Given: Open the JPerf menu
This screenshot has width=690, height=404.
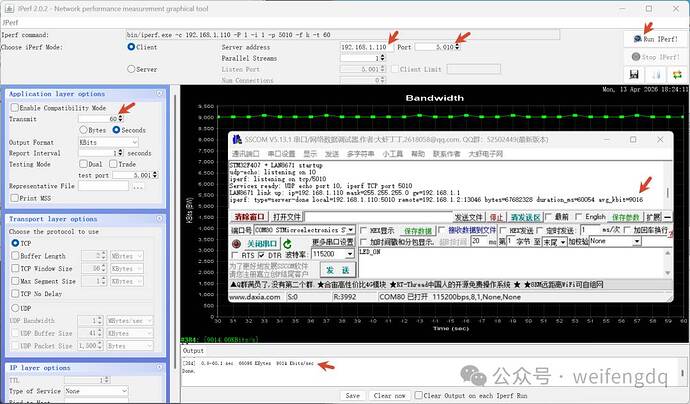Looking at the screenshot, I should [x=10, y=22].
